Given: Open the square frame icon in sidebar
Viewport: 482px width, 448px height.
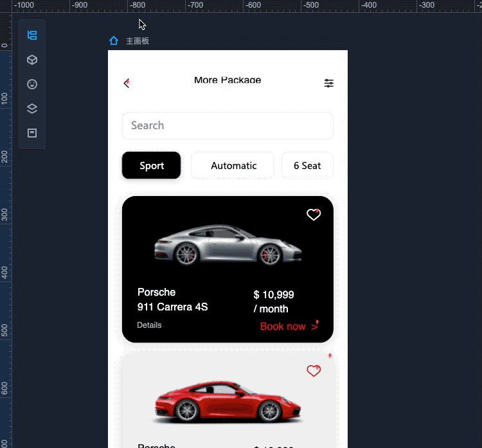Looking at the screenshot, I should (x=32, y=133).
